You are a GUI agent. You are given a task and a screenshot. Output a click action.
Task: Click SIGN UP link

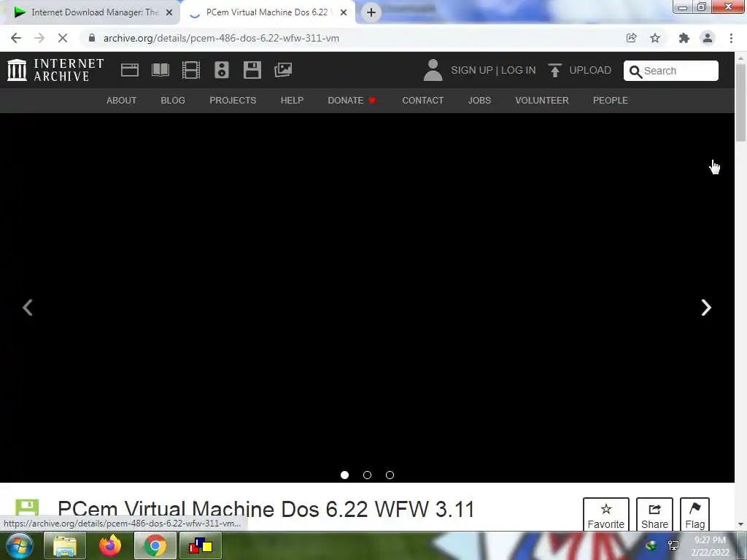point(472,70)
